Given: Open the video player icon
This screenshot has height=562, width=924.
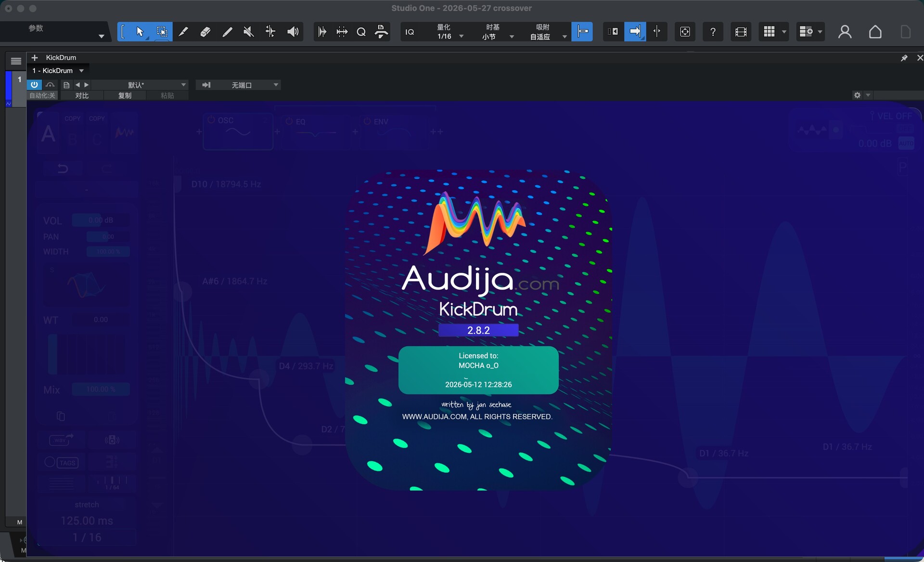Looking at the screenshot, I should coord(741,32).
